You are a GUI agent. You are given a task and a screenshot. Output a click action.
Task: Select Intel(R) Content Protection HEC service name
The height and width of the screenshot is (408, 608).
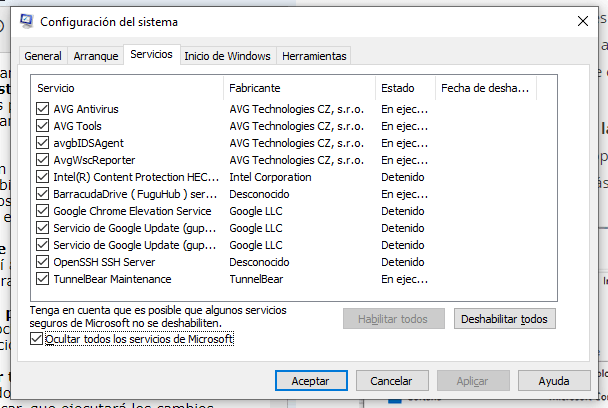[136, 177]
